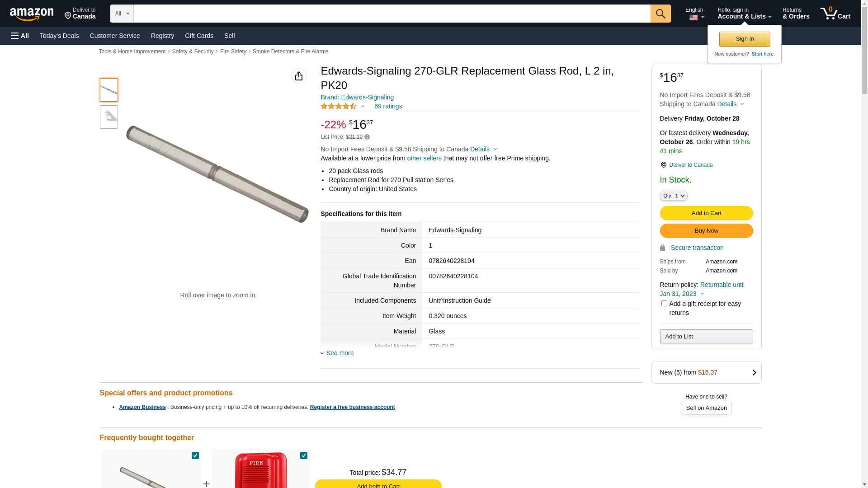Click the search magnifier button
The width and height of the screenshot is (868, 488).
(660, 14)
